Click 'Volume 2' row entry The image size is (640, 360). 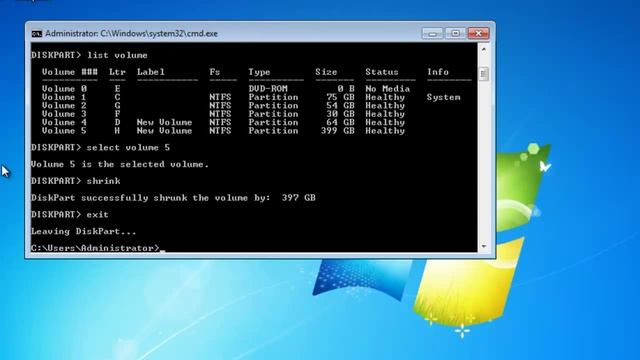coord(64,105)
